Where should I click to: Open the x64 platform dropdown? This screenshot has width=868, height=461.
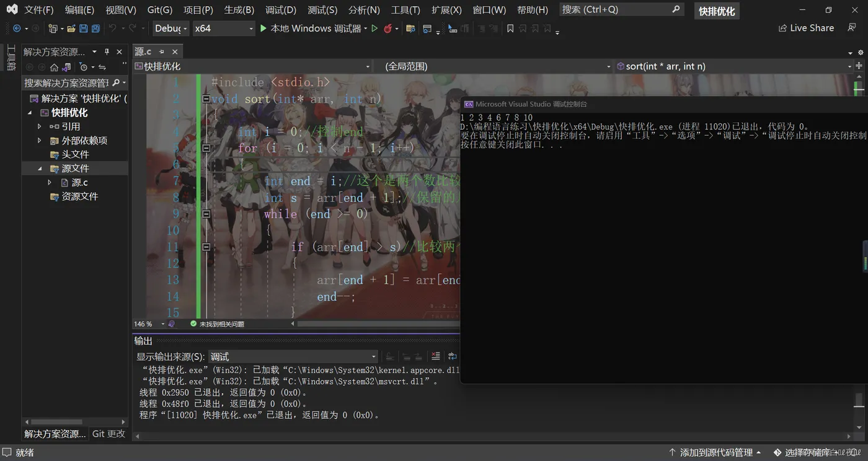(223, 29)
